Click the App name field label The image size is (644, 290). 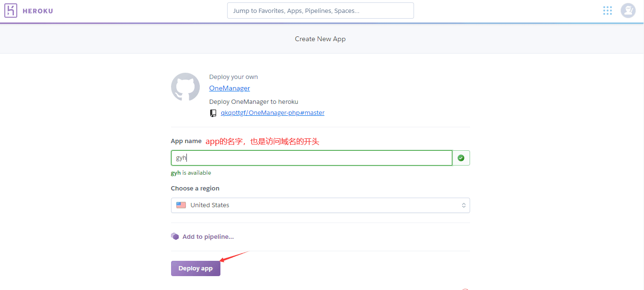186,141
